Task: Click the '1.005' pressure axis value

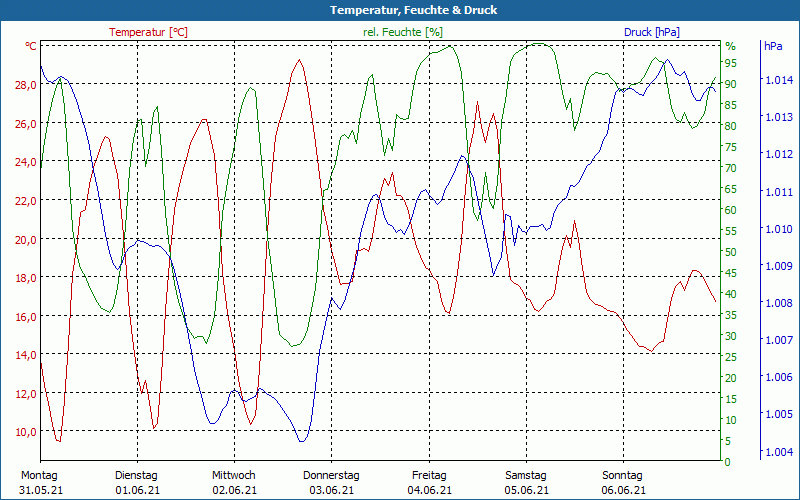Action: (x=778, y=414)
